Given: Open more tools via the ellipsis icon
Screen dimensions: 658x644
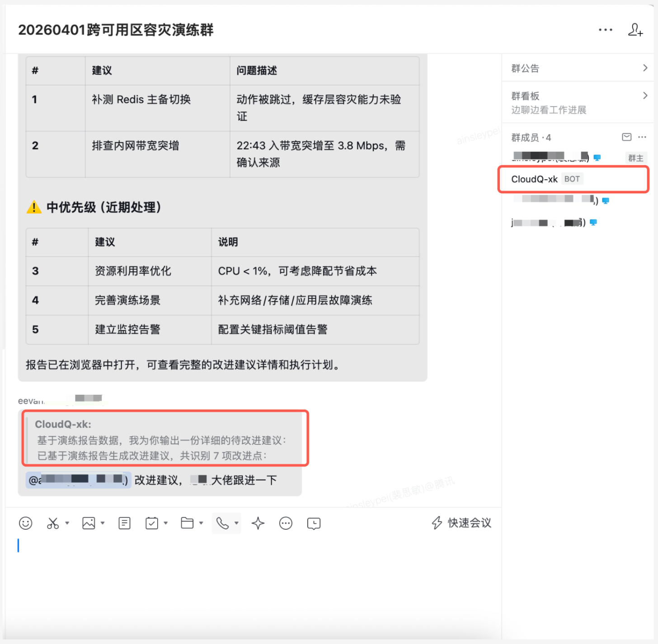Looking at the screenshot, I should 286,523.
